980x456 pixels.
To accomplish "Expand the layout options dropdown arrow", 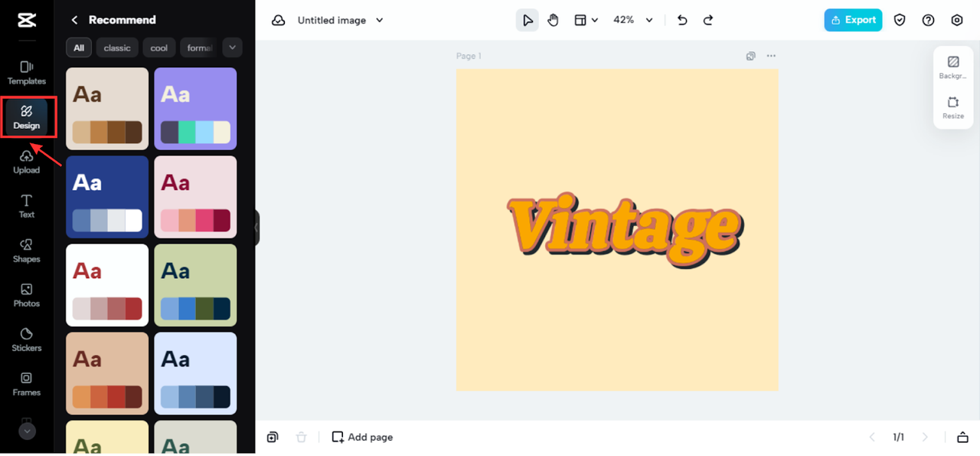I will pos(595,21).
